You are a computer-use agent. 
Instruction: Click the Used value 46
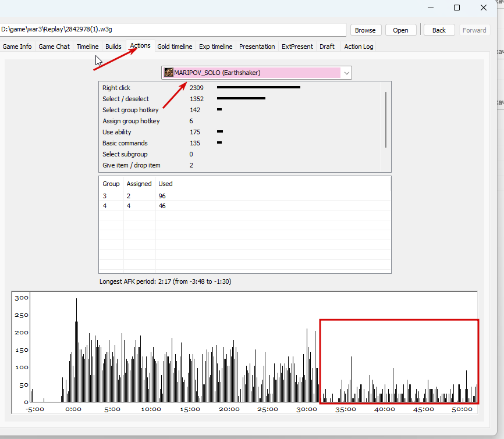[x=162, y=206]
